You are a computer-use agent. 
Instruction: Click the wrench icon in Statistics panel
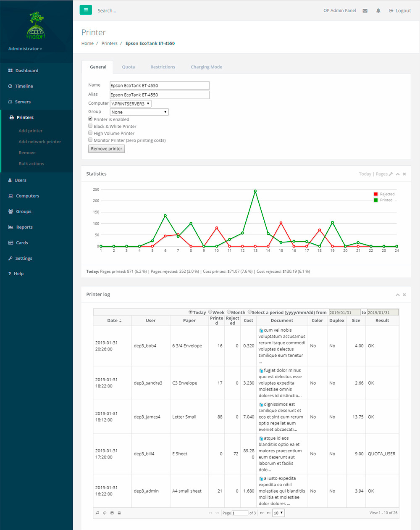click(x=391, y=174)
